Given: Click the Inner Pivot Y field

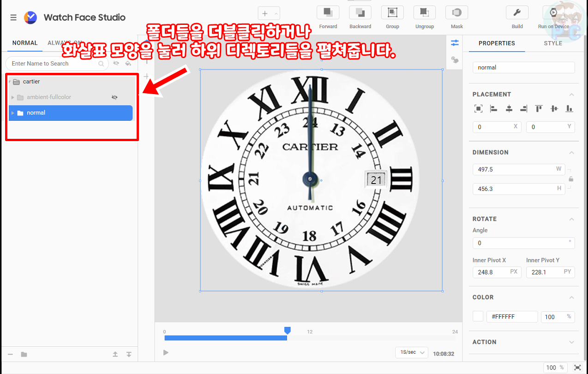Looking at the screenshot, I should point(551,272).
